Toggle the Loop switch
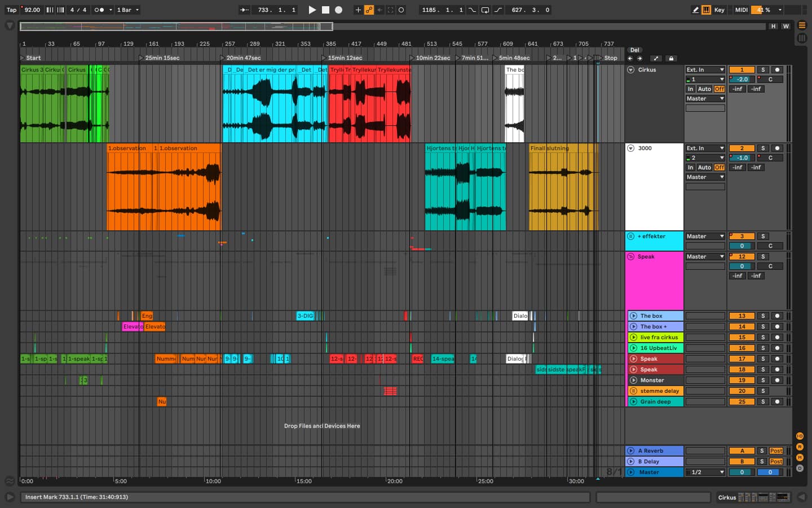 pyautogui.click(x=485, y=10)
